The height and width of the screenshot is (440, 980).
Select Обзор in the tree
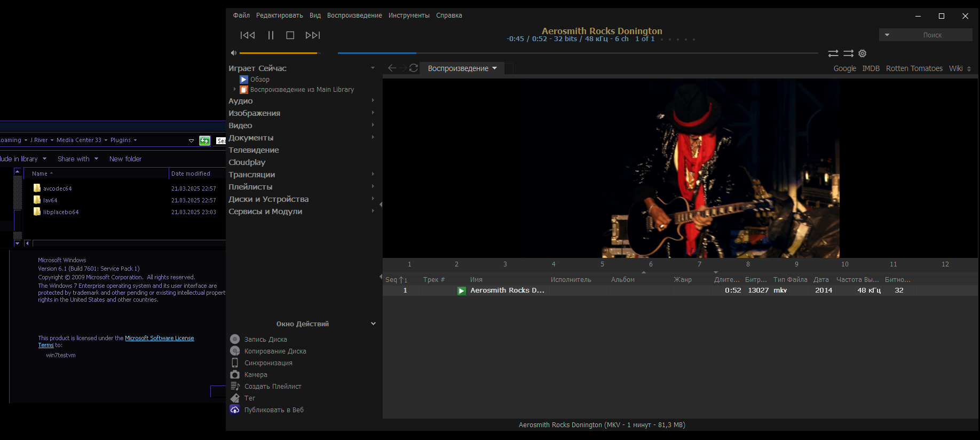(x=260, y=79)
